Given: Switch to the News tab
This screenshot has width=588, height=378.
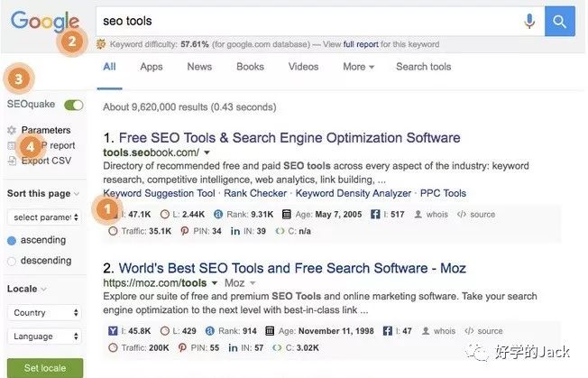Looking at the screenshot, I should point(199,67).
